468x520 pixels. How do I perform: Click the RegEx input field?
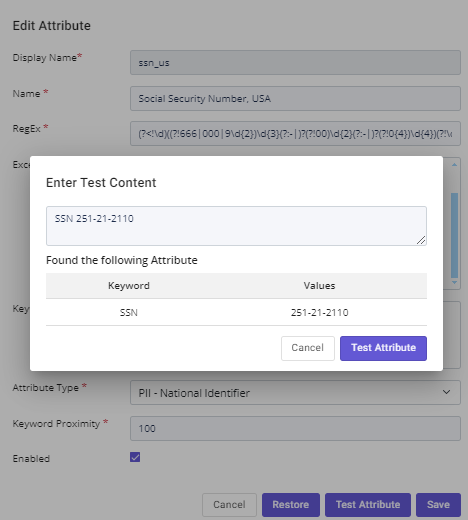pyautogui.click(x=295, y=134)
